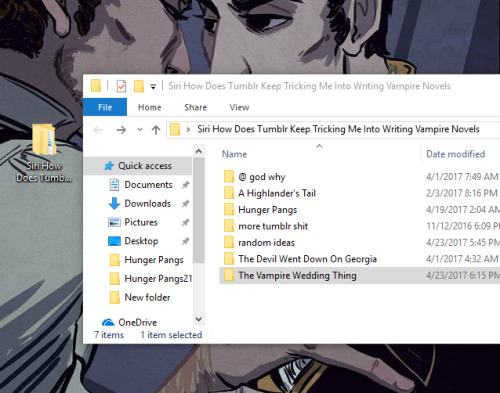Open Hunger Pangs21 in navigation pane
Screen dimensions: 500x393
(158, 279)
